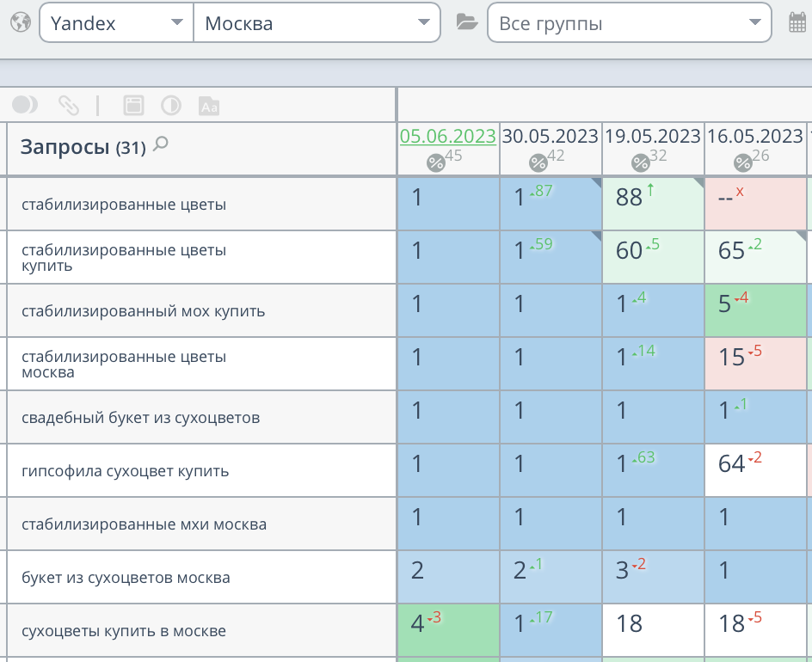The height and width of the screenshot is (662, 812).
Task: Click the percent icon under 05.06.2023
Action: [436, 162]
